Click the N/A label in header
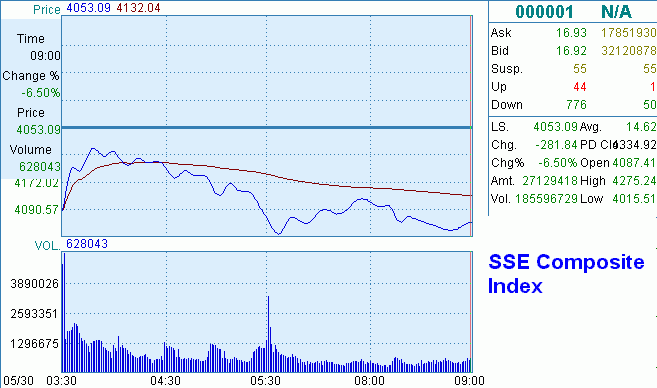 pos(616,12)
